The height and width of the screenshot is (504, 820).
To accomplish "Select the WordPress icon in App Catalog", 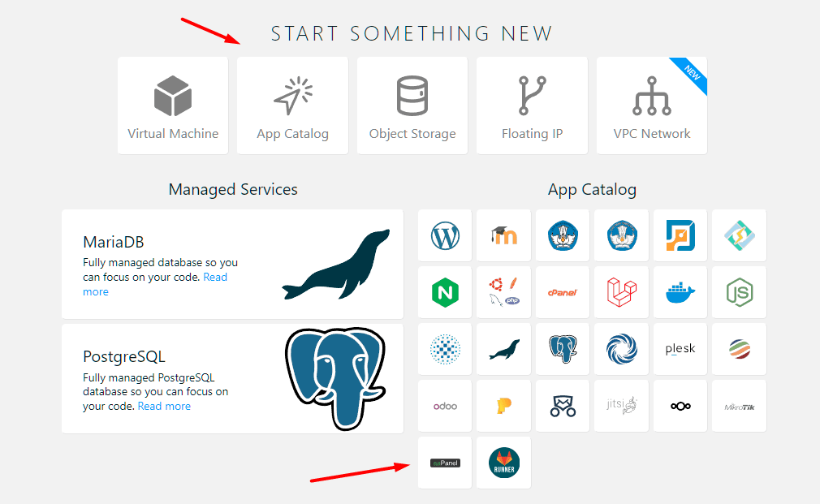I will coord(445,236).
